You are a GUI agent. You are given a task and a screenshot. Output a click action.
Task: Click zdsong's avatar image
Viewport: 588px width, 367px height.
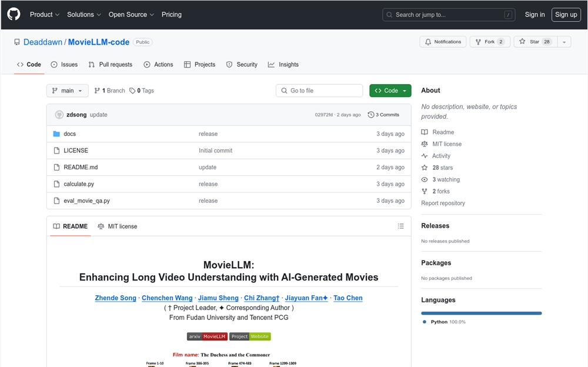(59, 115)
